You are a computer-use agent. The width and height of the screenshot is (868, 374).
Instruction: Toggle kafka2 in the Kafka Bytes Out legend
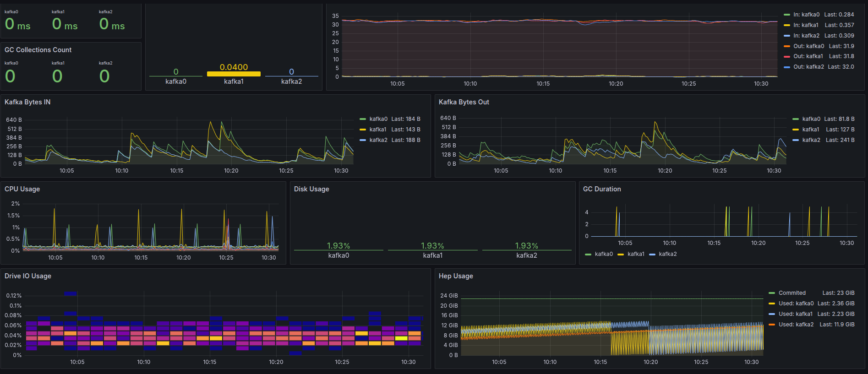click(x=811, y=140)
